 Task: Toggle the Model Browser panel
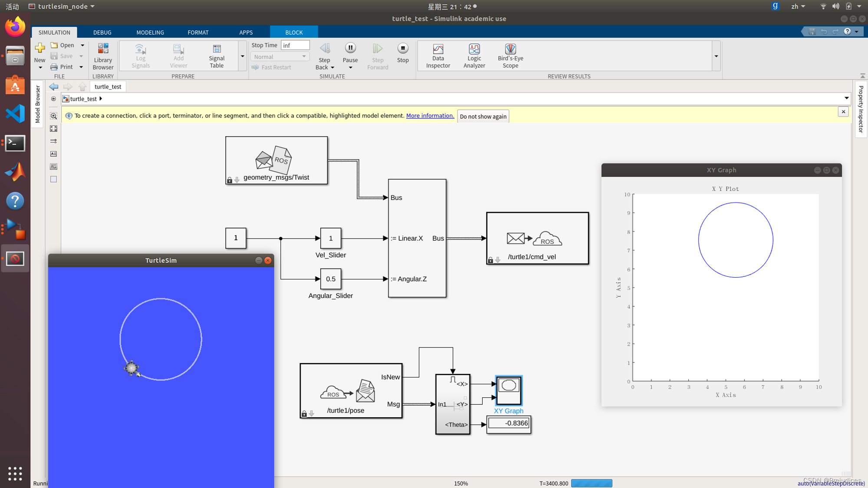pos(38,104)
